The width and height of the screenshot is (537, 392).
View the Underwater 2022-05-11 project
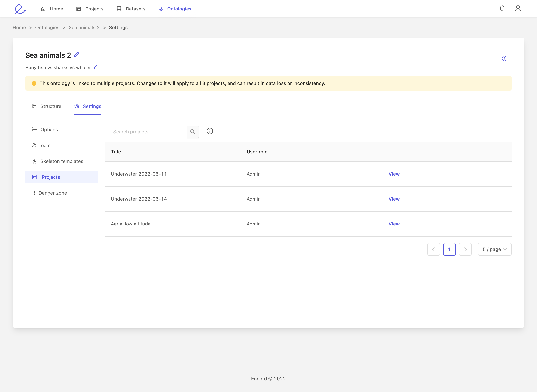click(394, 174)
